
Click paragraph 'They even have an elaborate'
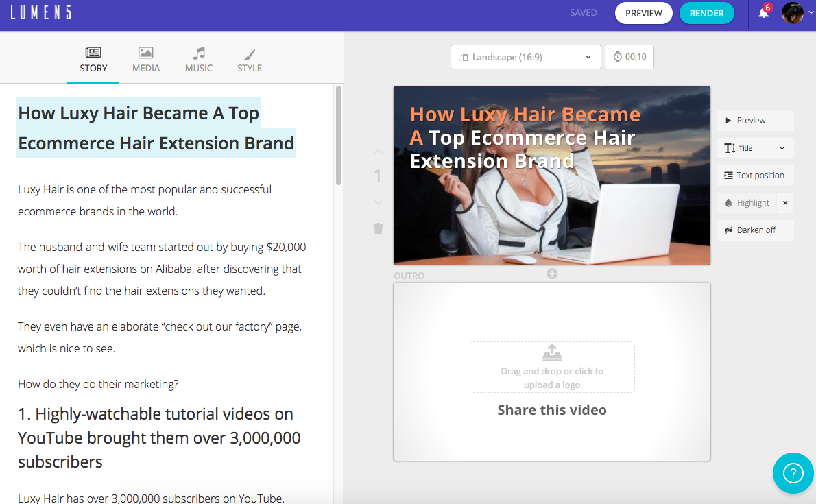[x=160, y=337]
